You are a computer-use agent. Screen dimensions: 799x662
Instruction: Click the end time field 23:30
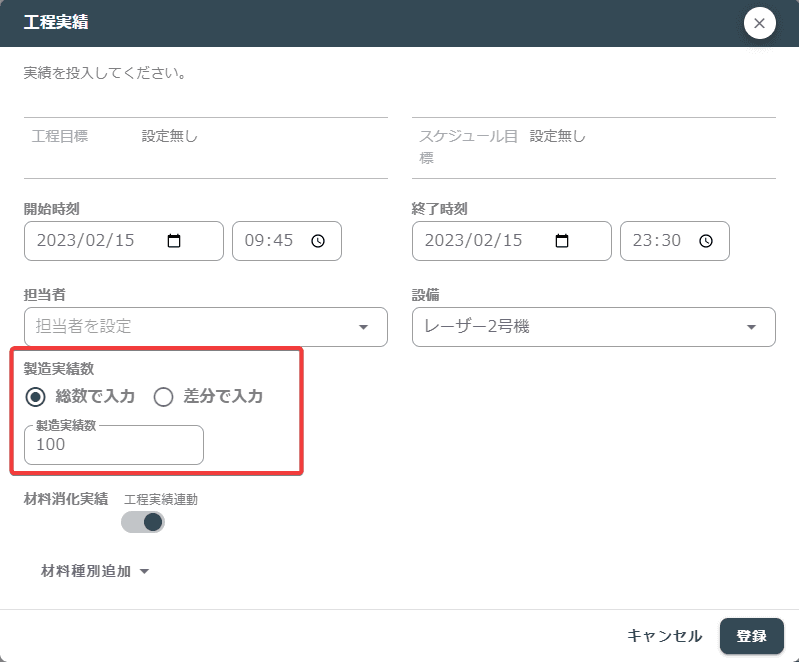click(675, 241)
